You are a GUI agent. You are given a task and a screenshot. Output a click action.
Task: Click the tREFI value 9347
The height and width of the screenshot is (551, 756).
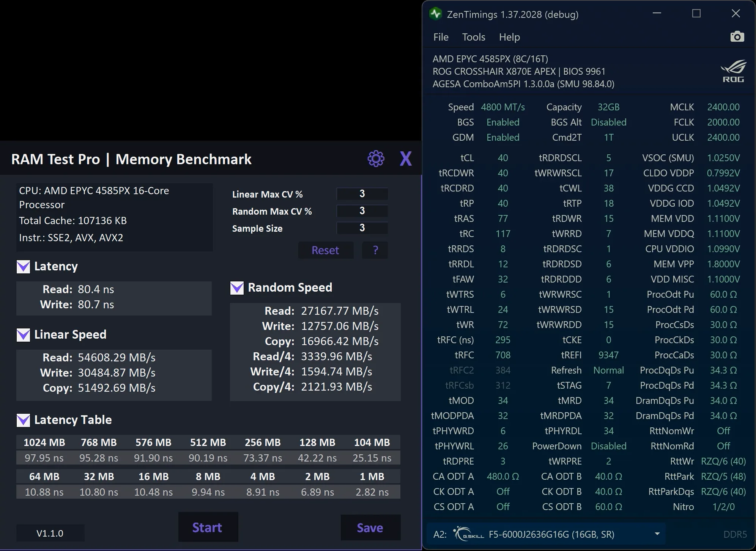(x=608, y=355)
